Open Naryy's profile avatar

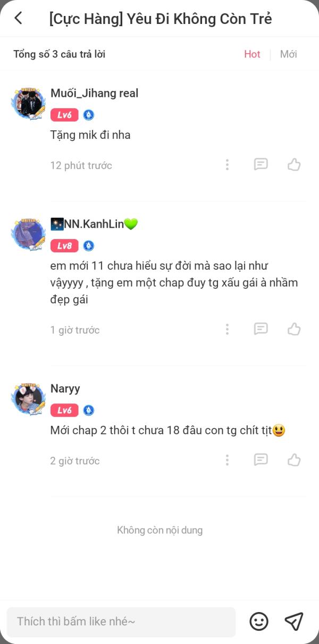click(x=28, y=399)
